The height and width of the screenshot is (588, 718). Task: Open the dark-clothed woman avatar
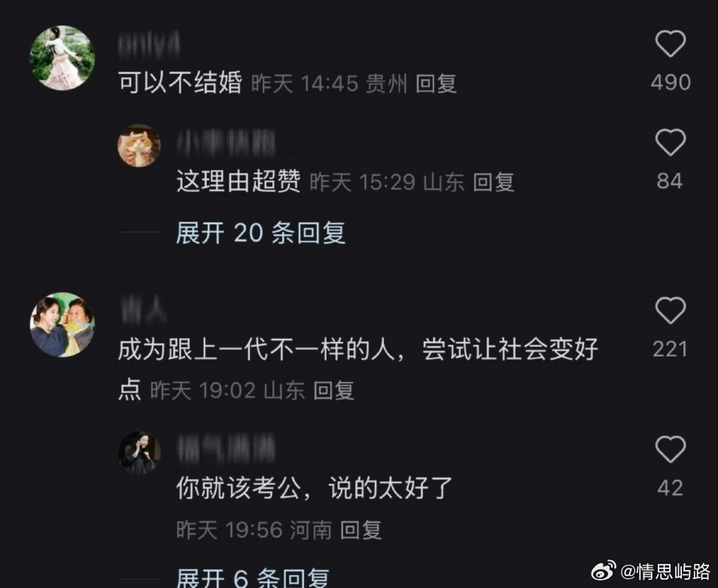(x=139, y=452)
